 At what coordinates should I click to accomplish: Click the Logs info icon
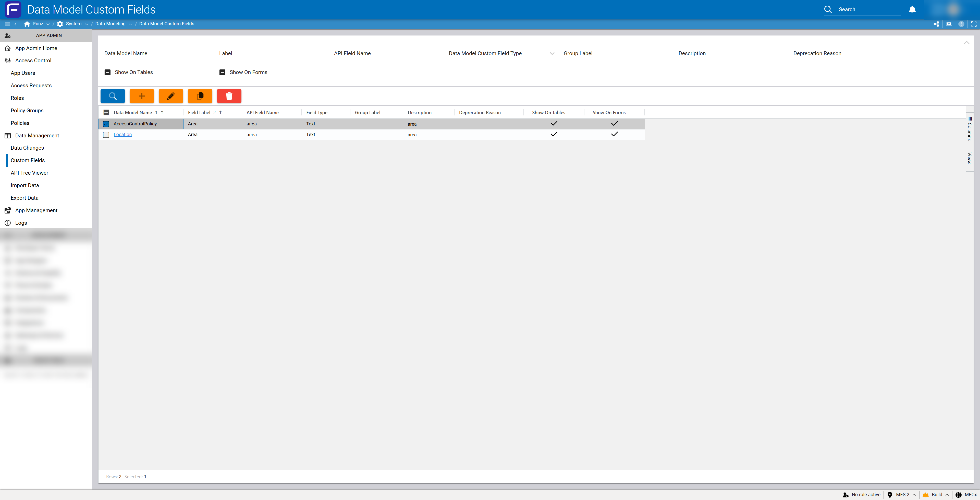(x=8, y=223)
